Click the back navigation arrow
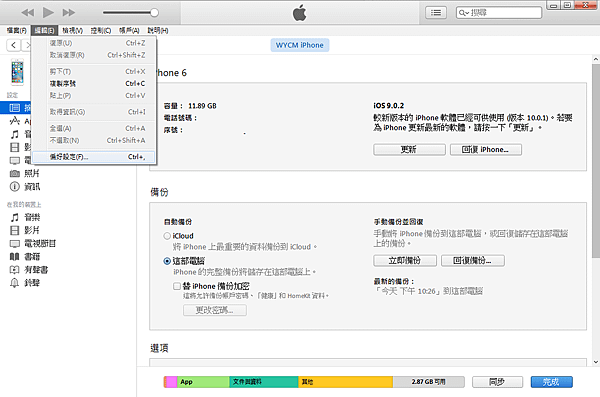The image size is (600, 397). click(x=13, y=45)
